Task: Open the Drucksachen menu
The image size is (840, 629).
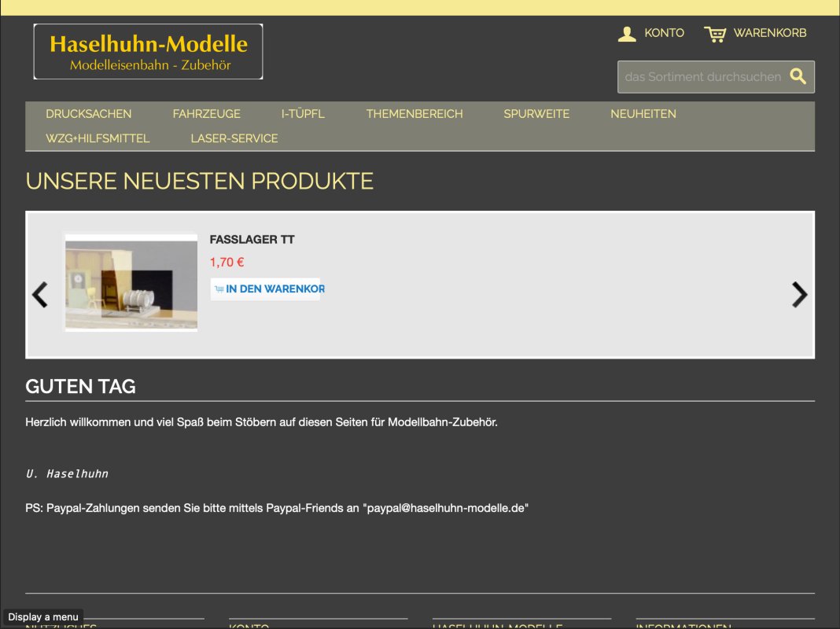Action: (89, 114)
